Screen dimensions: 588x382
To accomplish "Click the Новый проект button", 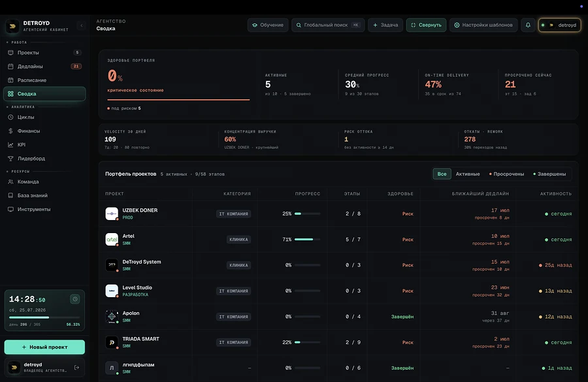I will coord(44,347).
